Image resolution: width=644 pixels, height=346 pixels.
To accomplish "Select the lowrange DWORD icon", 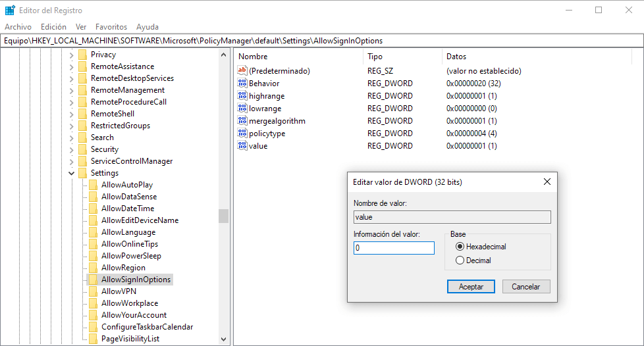I will [242, 109].
